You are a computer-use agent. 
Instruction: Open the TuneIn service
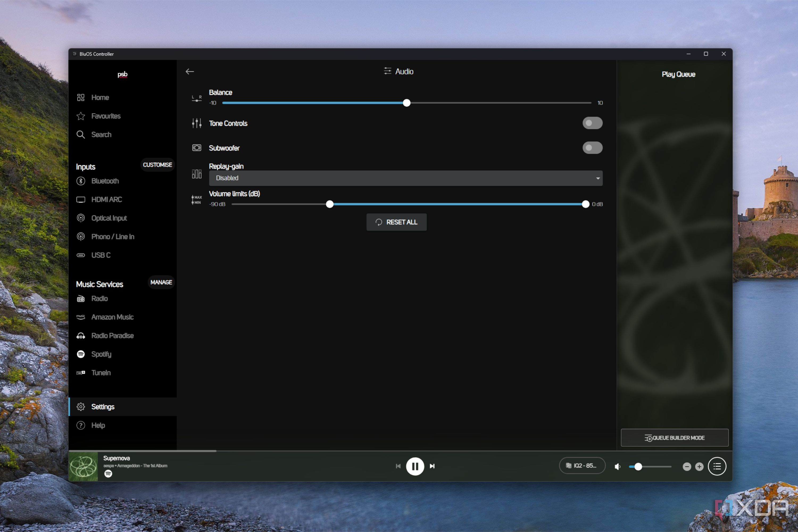[122, 373]
